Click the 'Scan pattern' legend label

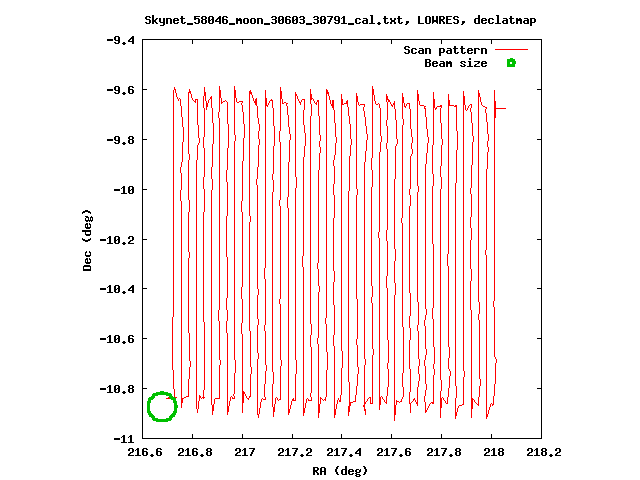pos(445,50)
